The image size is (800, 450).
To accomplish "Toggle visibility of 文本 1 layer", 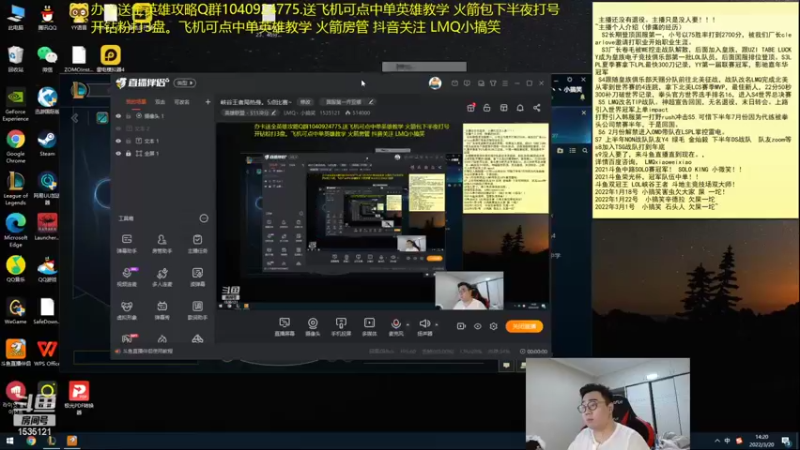I will tap(118, 141).
